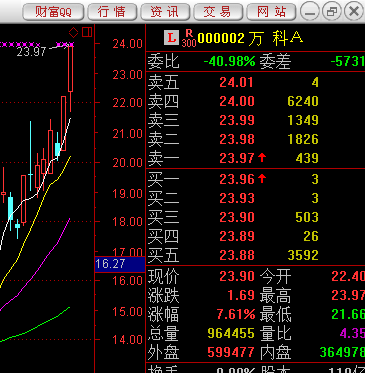The width and height of the screenshot is (365, 373).
Task: Restore the window using the restore button
Action: [x=332, y=12]
